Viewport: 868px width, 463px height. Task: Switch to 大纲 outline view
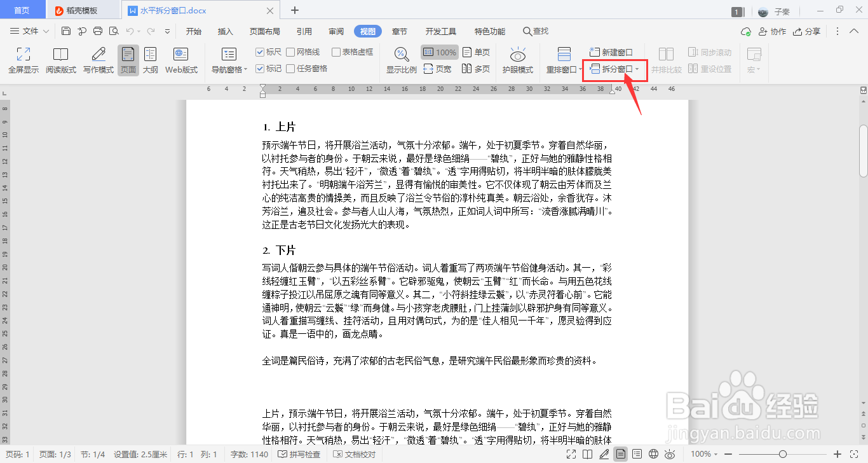click(x=150, y=60)
